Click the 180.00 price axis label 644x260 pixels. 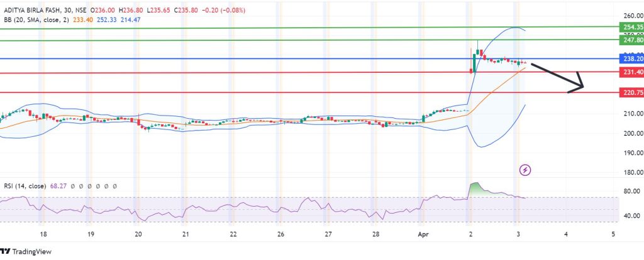point(633,173)
